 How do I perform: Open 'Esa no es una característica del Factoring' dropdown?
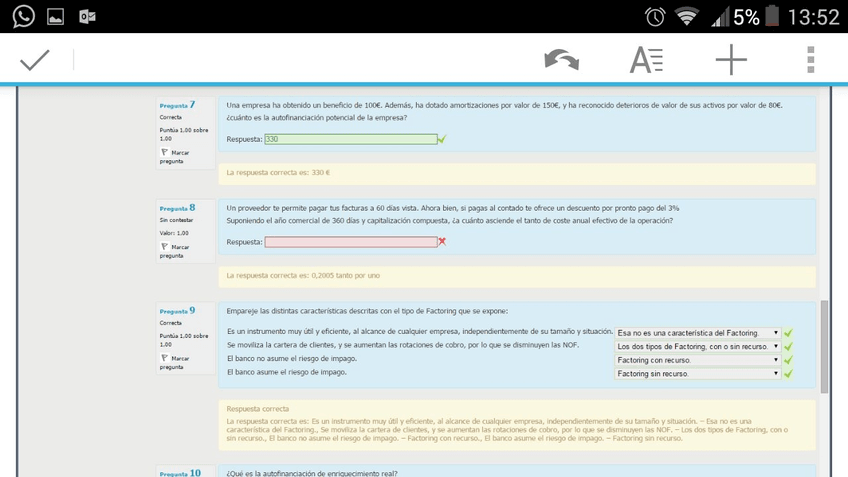pyautogui.click(x=698, y=333)
